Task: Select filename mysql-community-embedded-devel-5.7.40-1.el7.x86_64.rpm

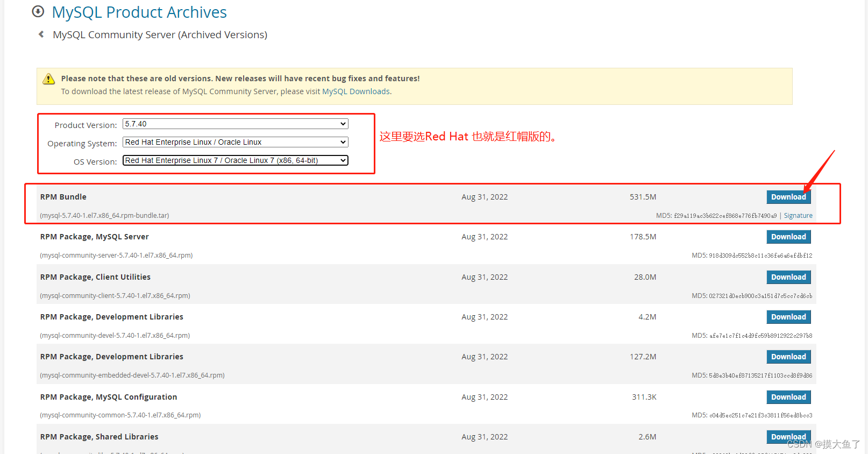Action: [x=132, y=375]
